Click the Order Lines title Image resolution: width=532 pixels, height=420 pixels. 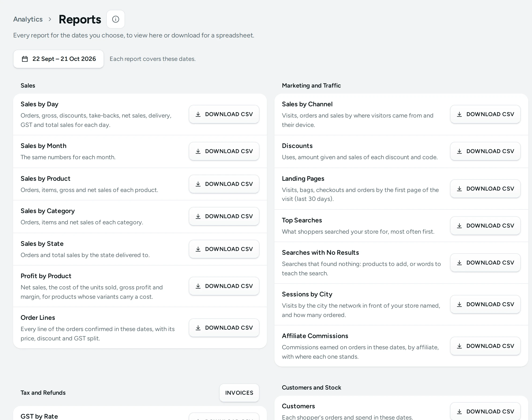[38, 318]
